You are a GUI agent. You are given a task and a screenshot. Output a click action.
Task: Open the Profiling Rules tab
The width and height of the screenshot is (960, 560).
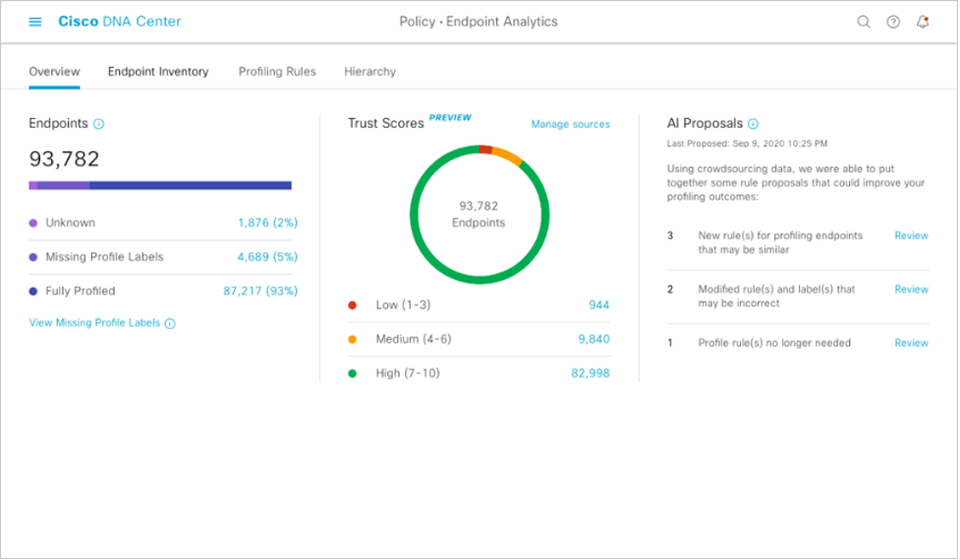tap(277, 72)
